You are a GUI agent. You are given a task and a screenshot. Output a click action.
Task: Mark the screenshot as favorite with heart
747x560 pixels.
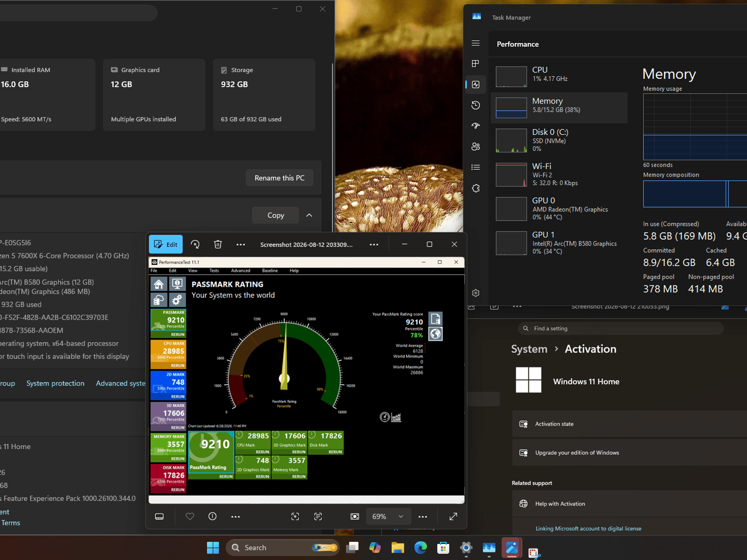[x=190, y=516]
